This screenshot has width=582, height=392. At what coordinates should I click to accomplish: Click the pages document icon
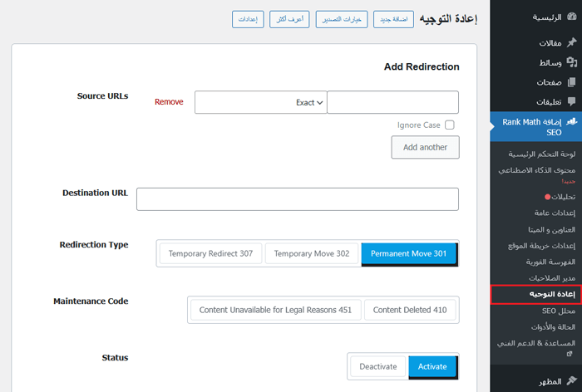click(x=572, y=81)
